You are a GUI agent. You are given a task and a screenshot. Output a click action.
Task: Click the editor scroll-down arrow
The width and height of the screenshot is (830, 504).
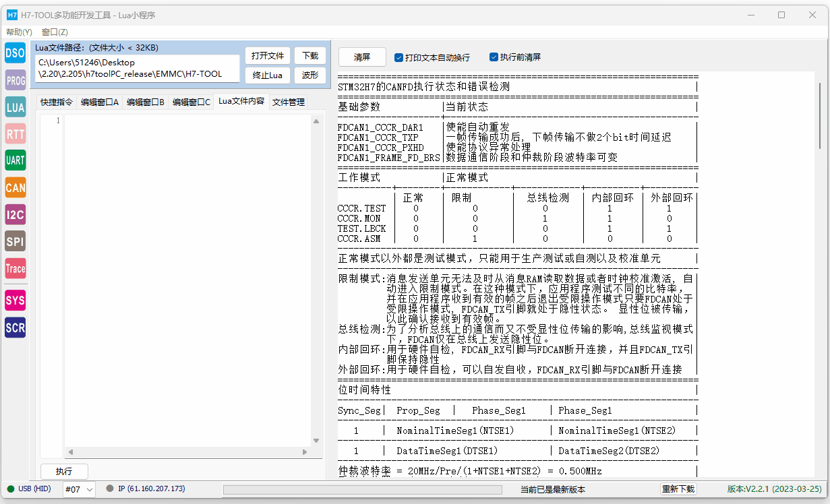[316, 441]
